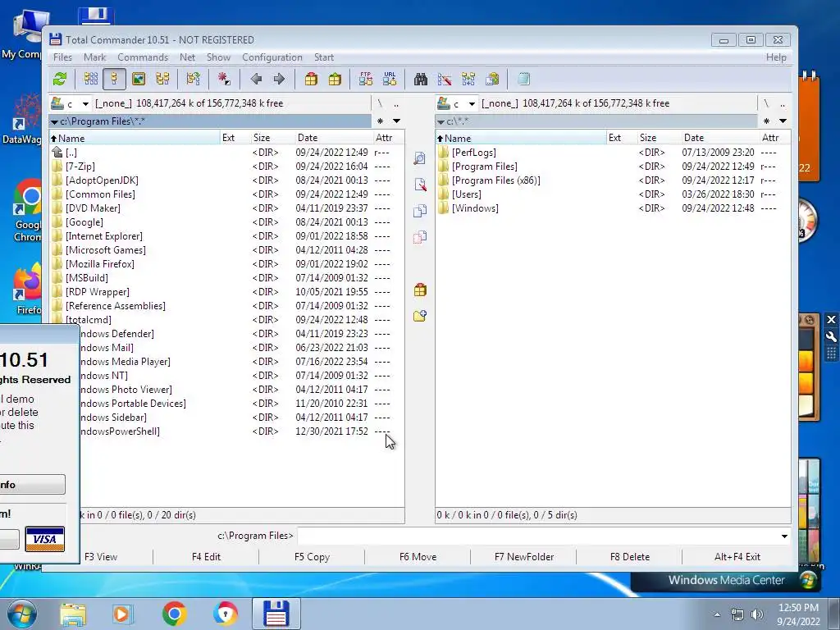The width and height of the screenshot is (840, 630).
Task: Click the c:\Program Files path bar arrow
Action: point(54,121)
